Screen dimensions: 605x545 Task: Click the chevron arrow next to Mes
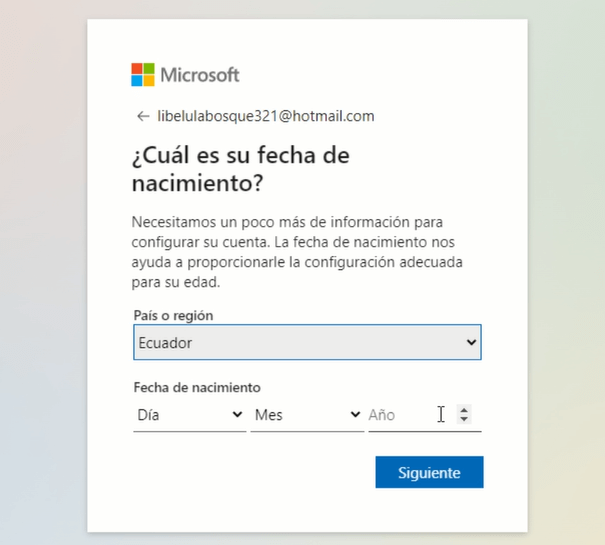tap(355, 414)
